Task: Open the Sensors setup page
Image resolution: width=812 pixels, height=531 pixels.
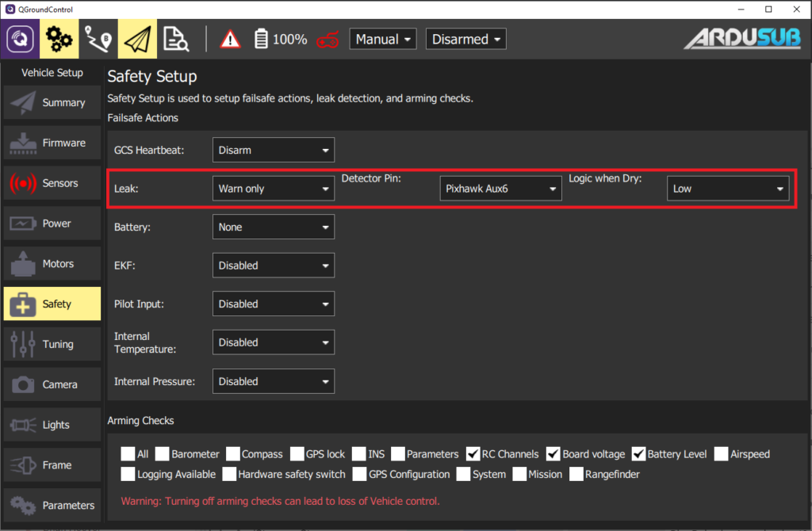Action: click(51, 182)
